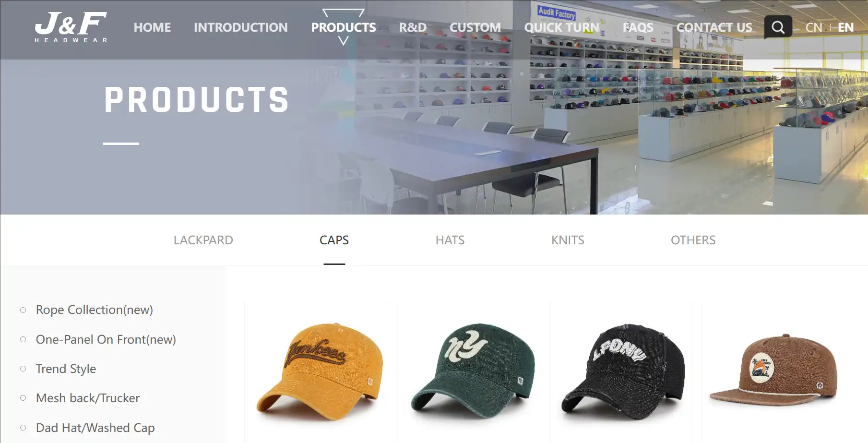The image size is (868, 443).
Task: Open the INTRODUCTION menu
Action: pos(241,27)
